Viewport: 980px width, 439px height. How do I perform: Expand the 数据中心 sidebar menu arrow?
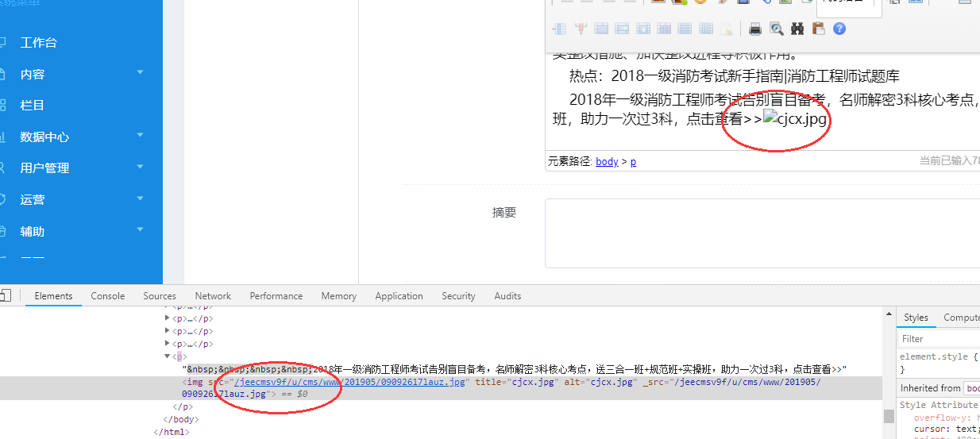tap(141, 135)
